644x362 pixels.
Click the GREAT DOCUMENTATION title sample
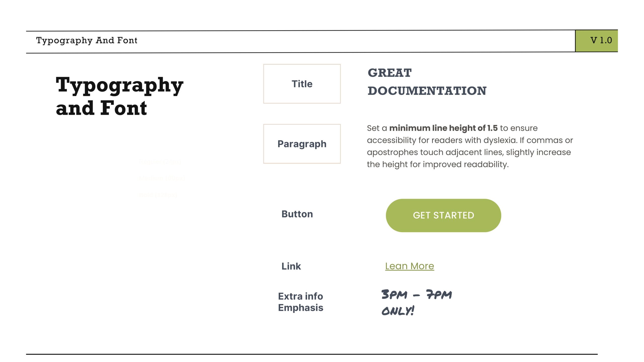(x=427, y=82)
